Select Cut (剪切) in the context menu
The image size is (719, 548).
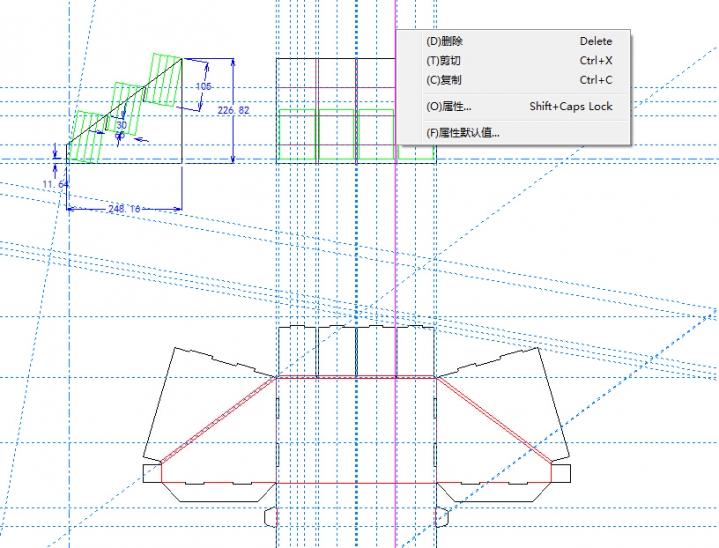click(x=445, y=61)
